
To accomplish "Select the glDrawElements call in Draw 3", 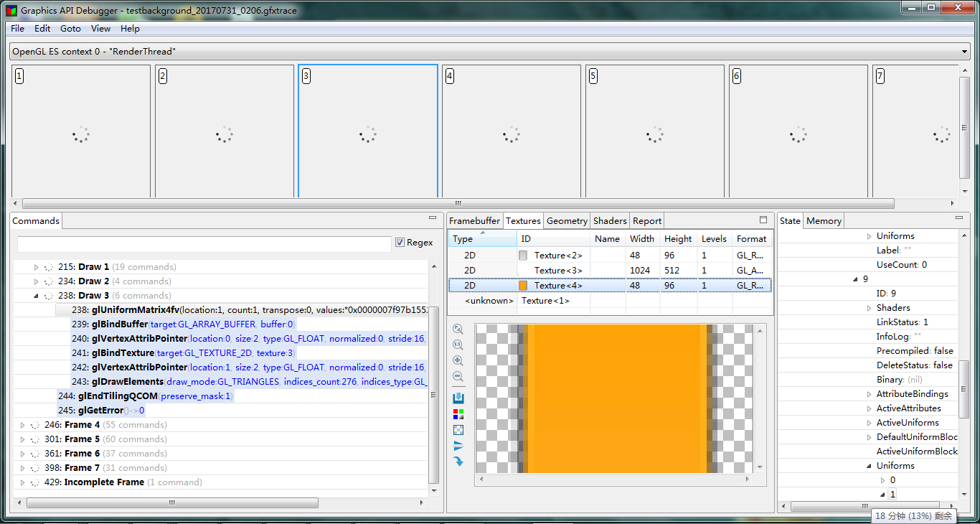I will tap(215, 381).
